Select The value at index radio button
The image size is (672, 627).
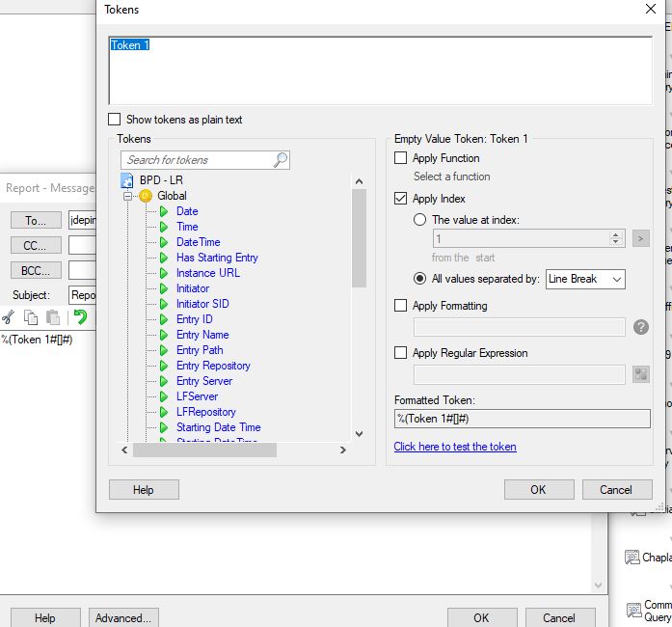coord(419,220)
